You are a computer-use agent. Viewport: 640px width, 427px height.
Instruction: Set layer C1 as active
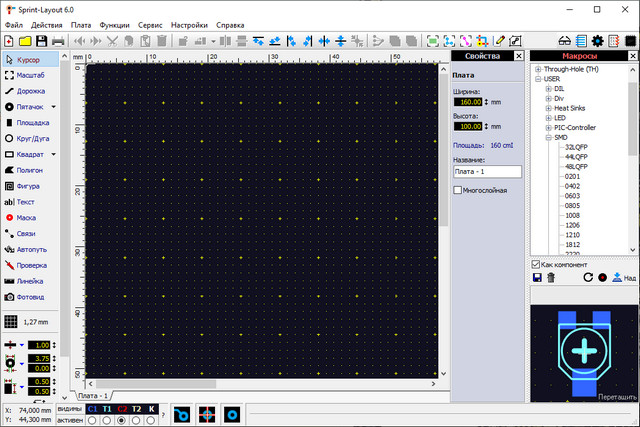click(x=93, y=420)
